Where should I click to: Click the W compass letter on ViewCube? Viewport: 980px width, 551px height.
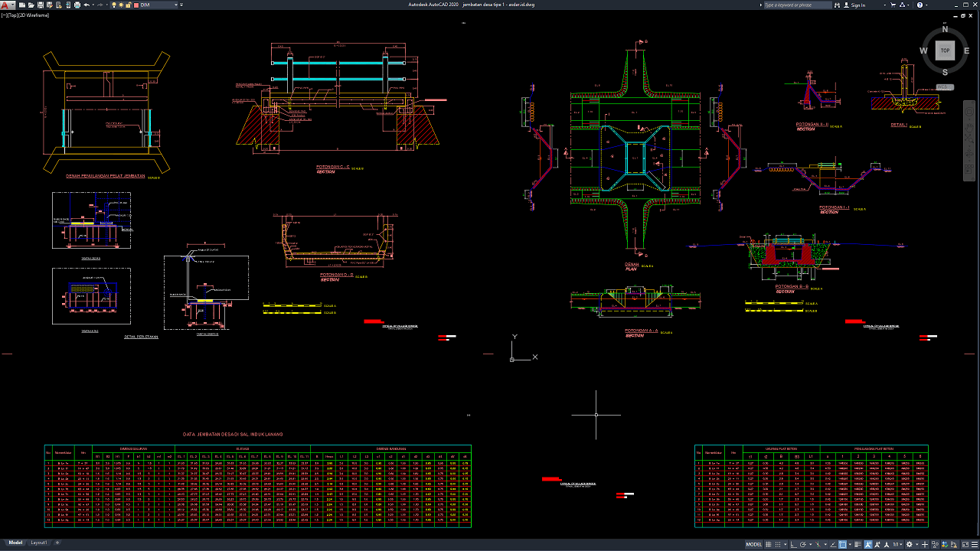tap(923, 51)
